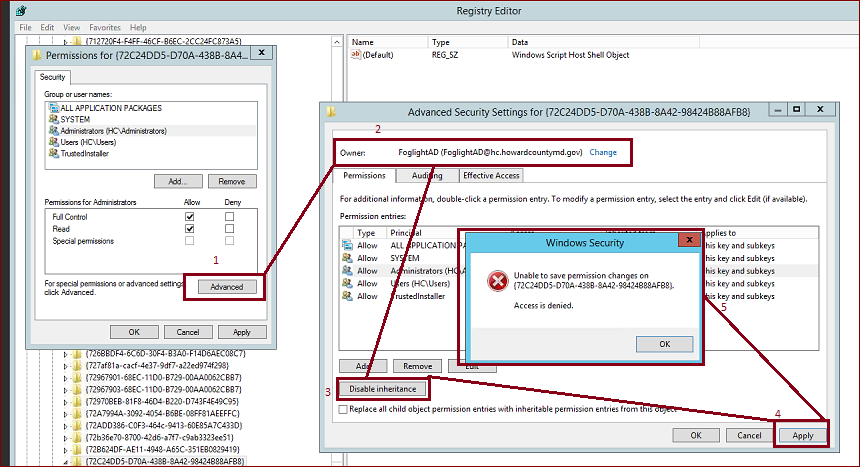Toggle the Allow checkbox for Read
This screenshot has width=860, height=467.
190,228
